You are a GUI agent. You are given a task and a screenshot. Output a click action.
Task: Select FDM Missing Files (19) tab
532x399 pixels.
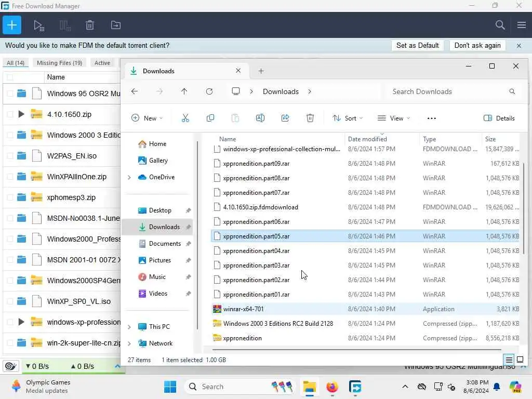click(x=59, y=63)
